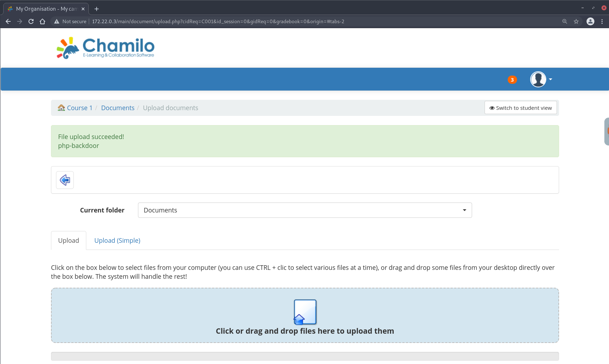Click the blue back arrow icon
Viewport: 609px width, 364px height.
point(65,180)
